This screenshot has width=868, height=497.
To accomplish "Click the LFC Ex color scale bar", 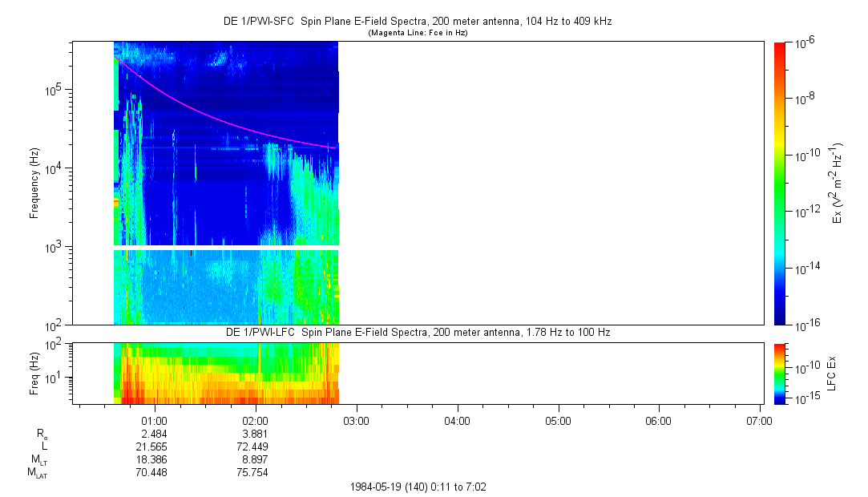I will 779,374.
